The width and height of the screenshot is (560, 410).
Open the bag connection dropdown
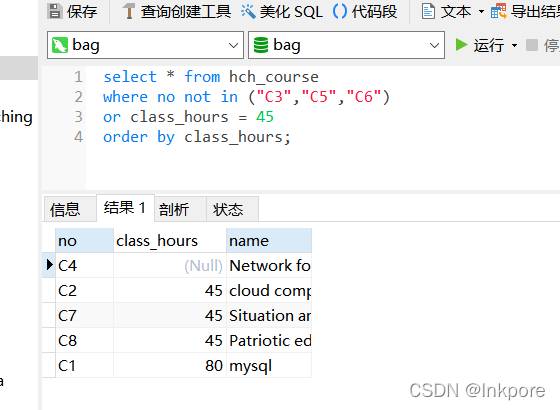tap(145, 45)
